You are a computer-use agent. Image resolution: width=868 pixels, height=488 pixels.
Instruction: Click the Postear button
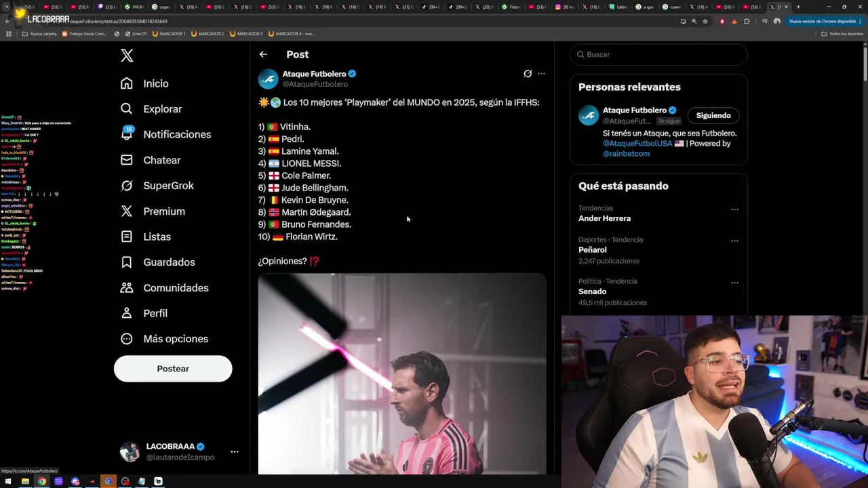pyautogui.click(x=173, y=369)
